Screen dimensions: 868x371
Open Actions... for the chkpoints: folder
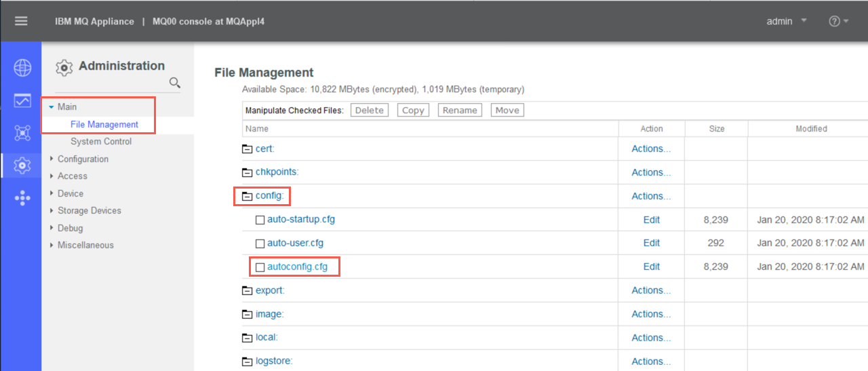[x=651, y=172]
